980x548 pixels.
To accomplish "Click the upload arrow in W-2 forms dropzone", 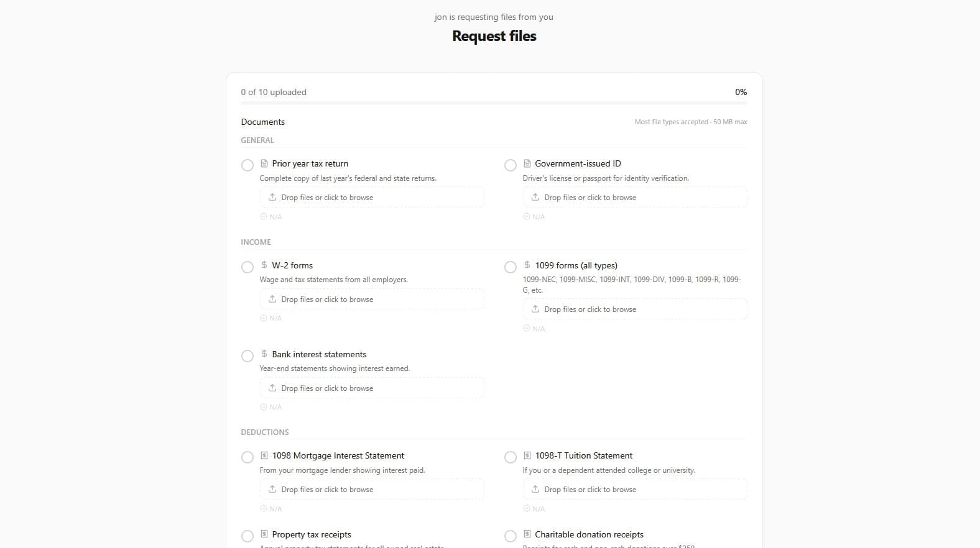I will pos(272,299).
